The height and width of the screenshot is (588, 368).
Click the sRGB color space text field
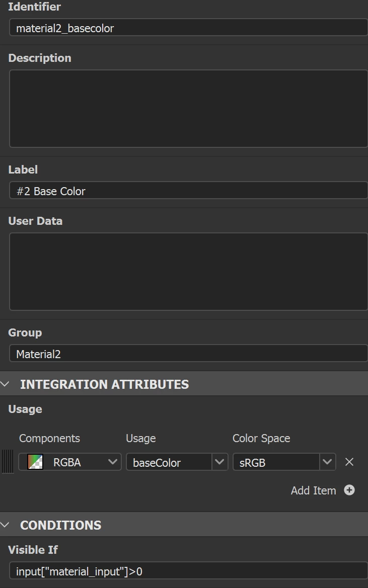tap(276, 462)
